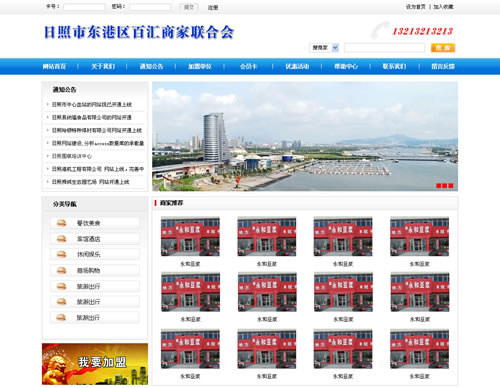Open the 搜商家 search type dropdown

[324, 48]
